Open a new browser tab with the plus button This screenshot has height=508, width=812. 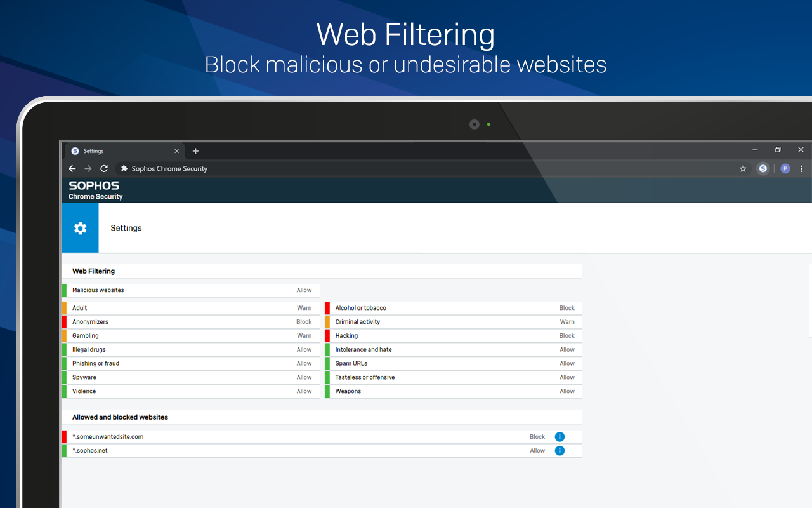tap(195, 151)
